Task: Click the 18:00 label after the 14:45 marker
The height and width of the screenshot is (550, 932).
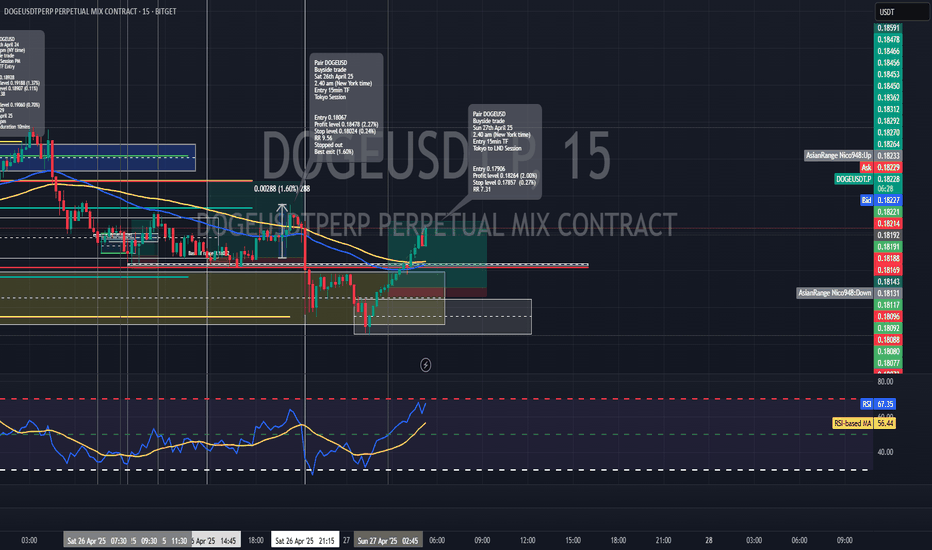Action: coord(256,540)
